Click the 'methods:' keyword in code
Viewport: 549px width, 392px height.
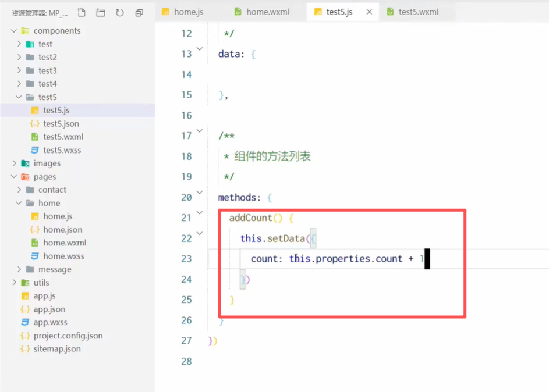239,198
